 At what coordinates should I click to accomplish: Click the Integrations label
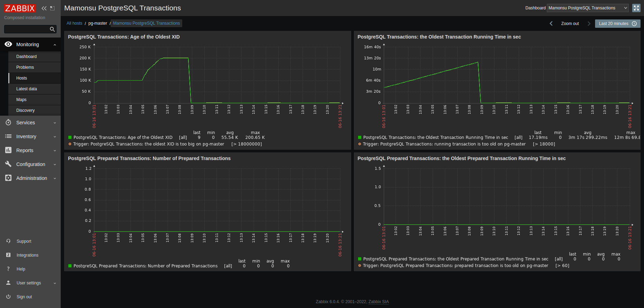click(27, 255)
